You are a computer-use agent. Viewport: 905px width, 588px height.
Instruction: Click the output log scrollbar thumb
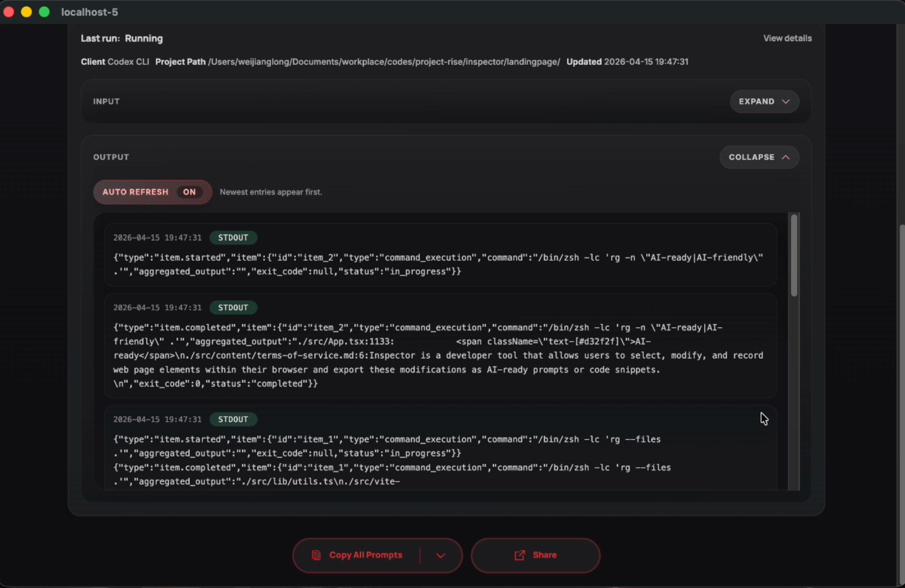tap(794, 255)
